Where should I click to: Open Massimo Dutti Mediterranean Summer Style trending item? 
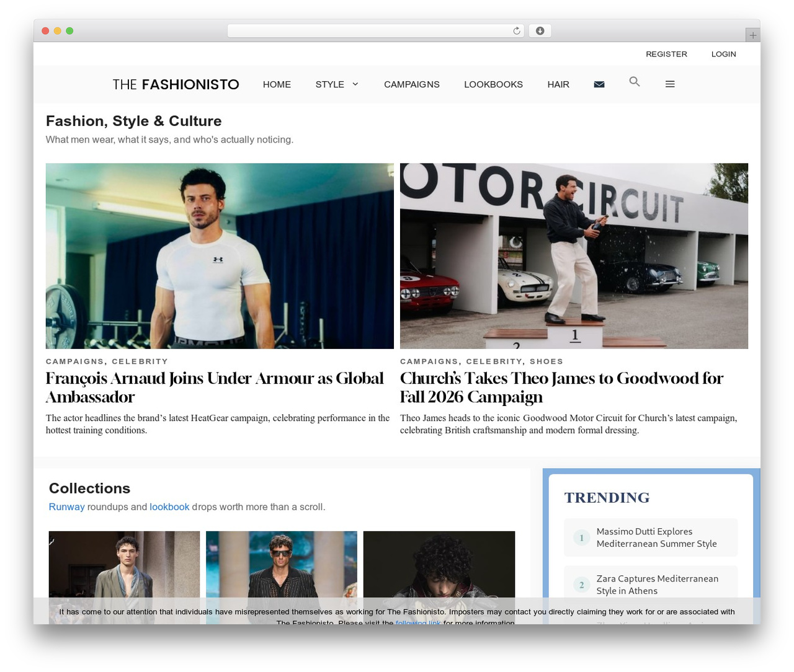pyautogui.click(x=651, y=537)
